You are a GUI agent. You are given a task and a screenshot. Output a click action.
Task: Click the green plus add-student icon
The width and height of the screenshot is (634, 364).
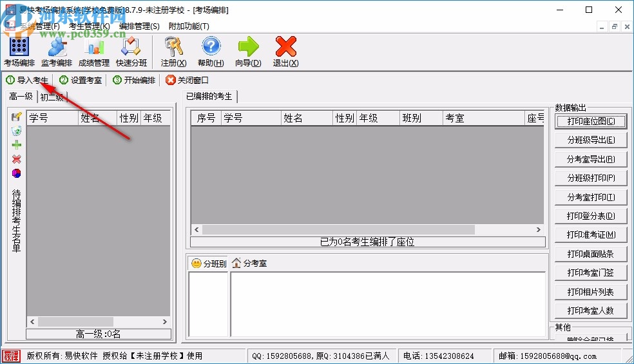pyautogui.click(x=17, y=145)
